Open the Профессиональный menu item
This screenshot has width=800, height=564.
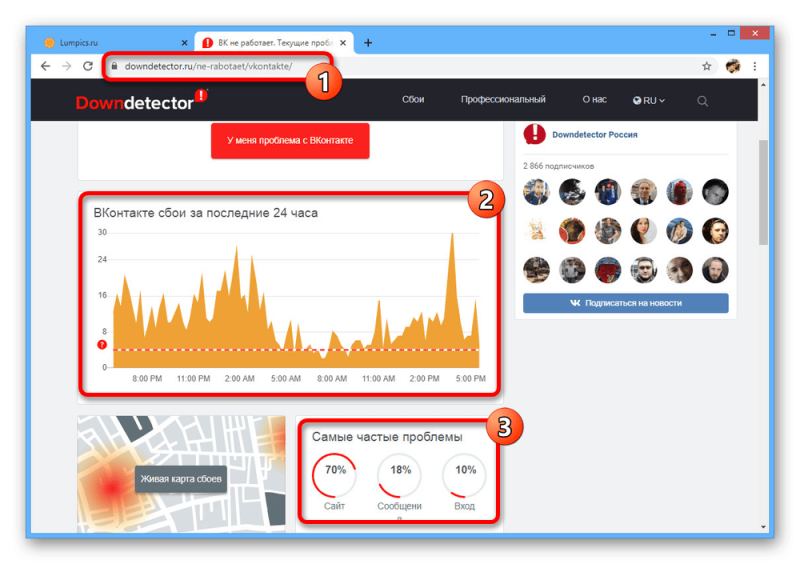coord(503,100)
